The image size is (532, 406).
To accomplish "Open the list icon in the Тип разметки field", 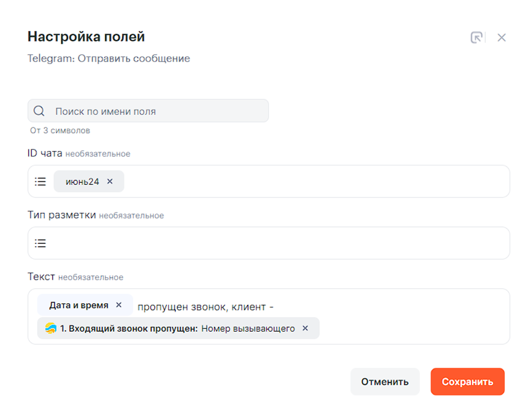I will pyautogui.click(x=40, y=243).
